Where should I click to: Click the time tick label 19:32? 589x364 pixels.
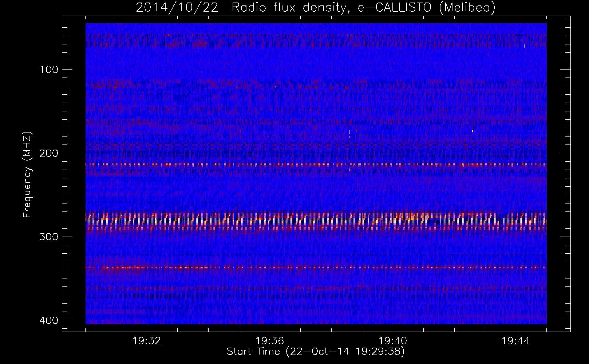point(147,341)
